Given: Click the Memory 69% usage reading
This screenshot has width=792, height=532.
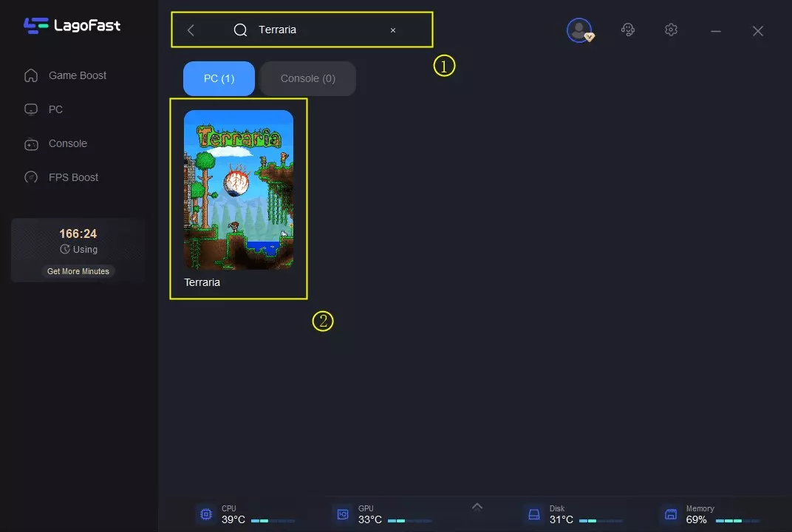Looking at the screenshot, I should point(696,519).
